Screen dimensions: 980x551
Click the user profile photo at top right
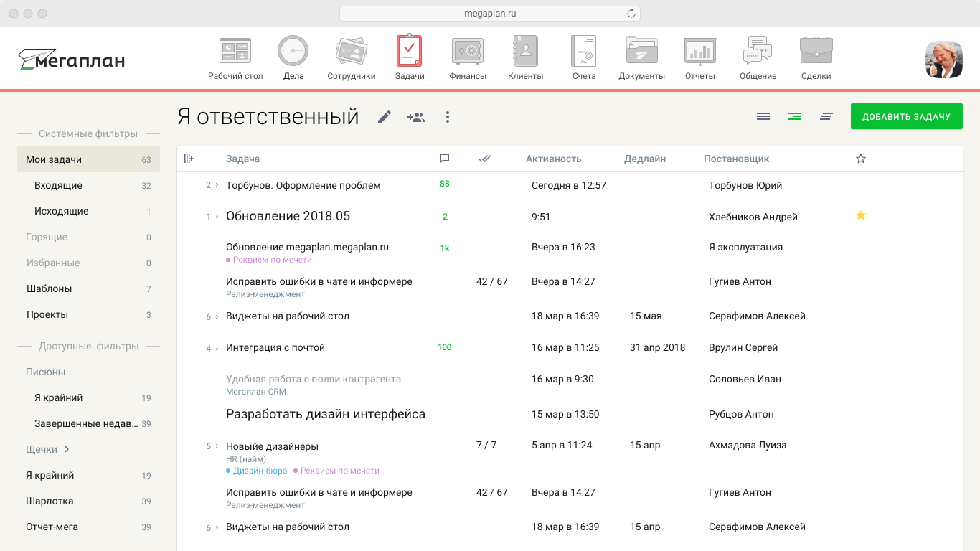click(x=943, y=60)
